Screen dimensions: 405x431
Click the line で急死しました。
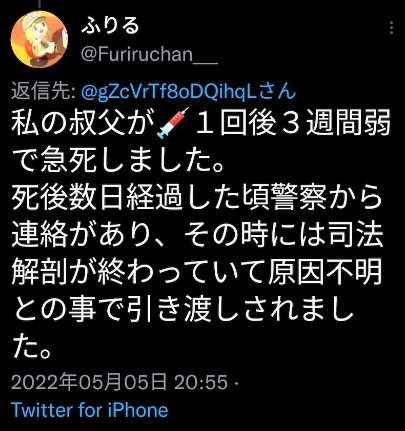[x=118, y=161]
